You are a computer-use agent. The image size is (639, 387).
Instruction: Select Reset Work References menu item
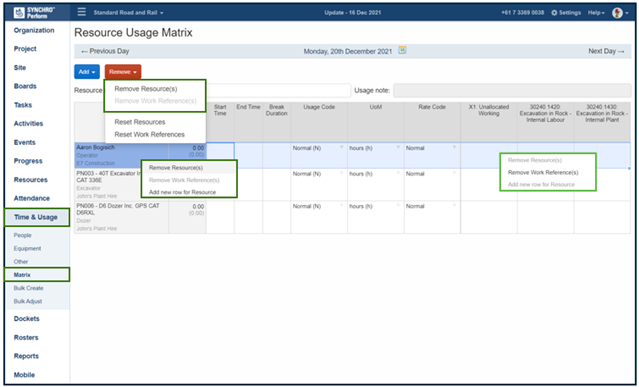click(150, 134)
